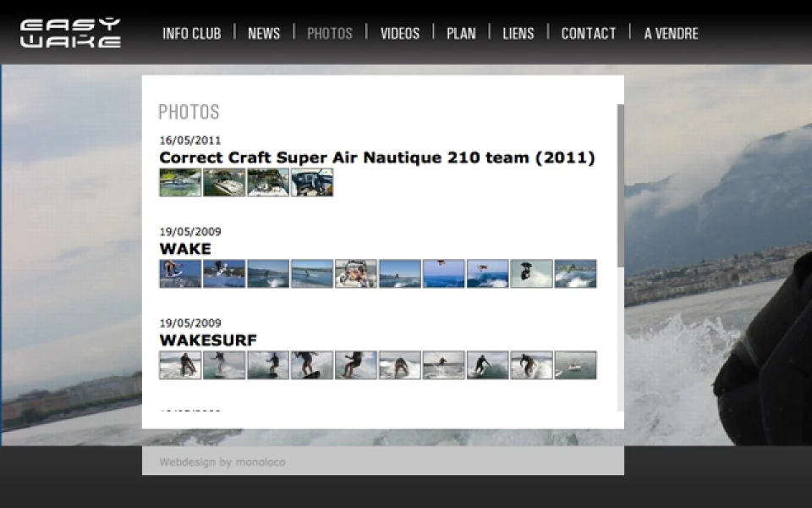This screenshot has height=508, width=812.
Task: Open fifth thumbnail in the WAKE gallery
Action: coord(356,273)
